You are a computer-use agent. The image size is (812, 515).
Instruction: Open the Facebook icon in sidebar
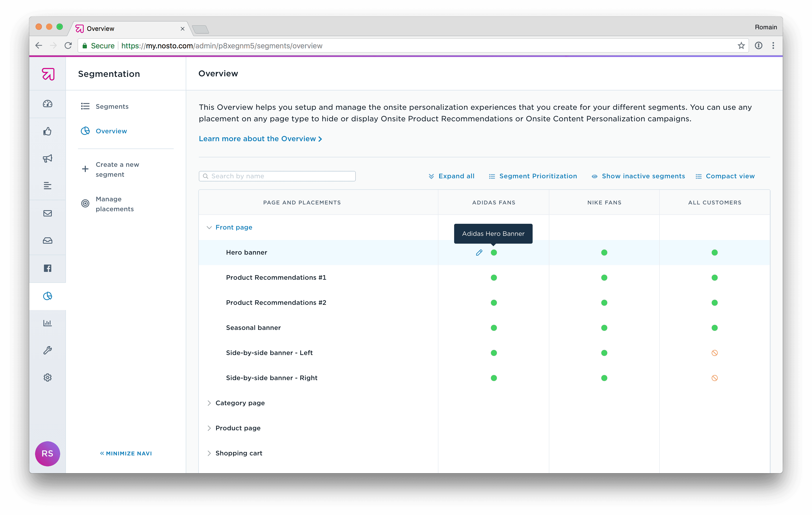(x=48, y=268)
